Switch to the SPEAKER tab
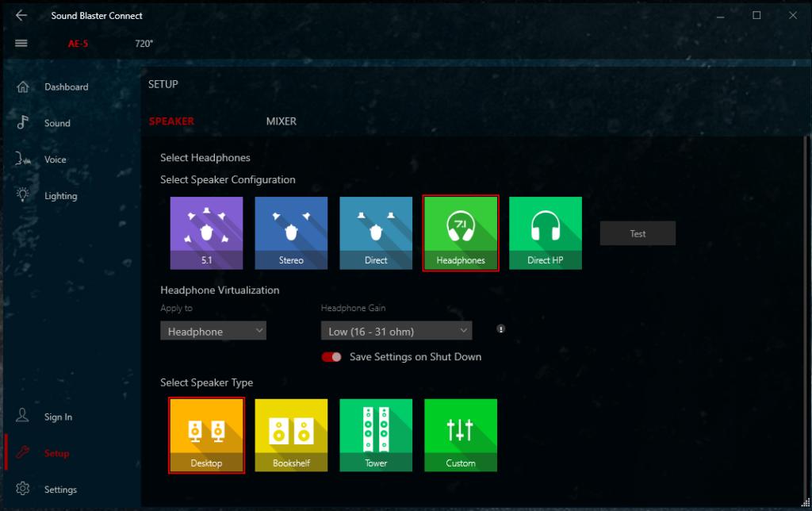The width and height of the screenshot is (812, 511). (171, 121)
